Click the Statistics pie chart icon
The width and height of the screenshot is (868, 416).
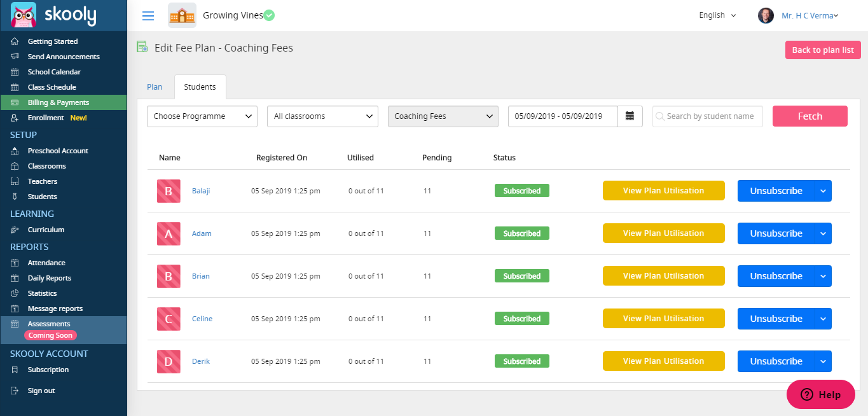15,293
